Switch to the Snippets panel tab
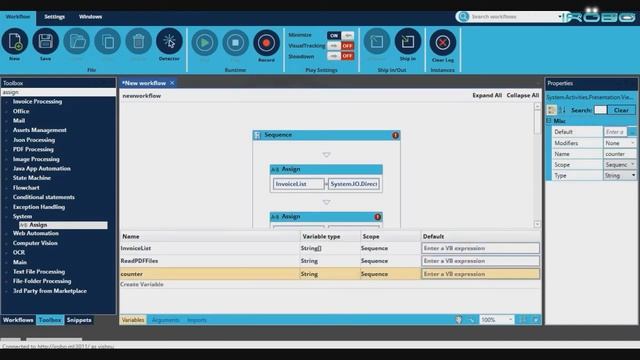 coord(79,320)
